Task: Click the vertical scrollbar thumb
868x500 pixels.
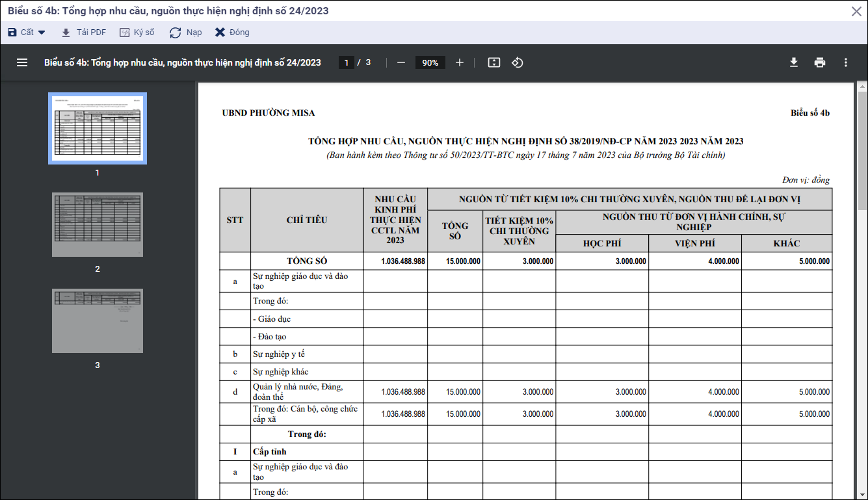Action: 862,151
